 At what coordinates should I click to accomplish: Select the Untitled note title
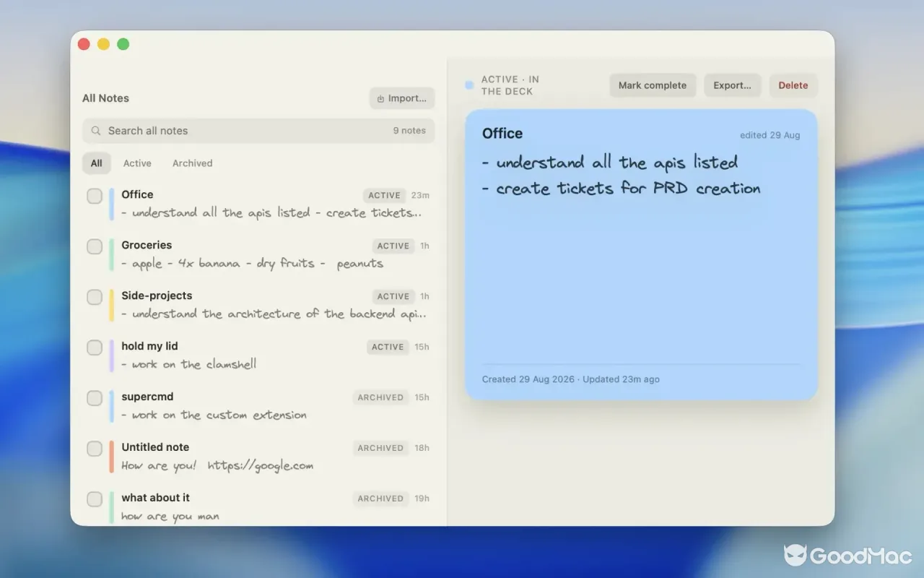(x=155, y=447)
